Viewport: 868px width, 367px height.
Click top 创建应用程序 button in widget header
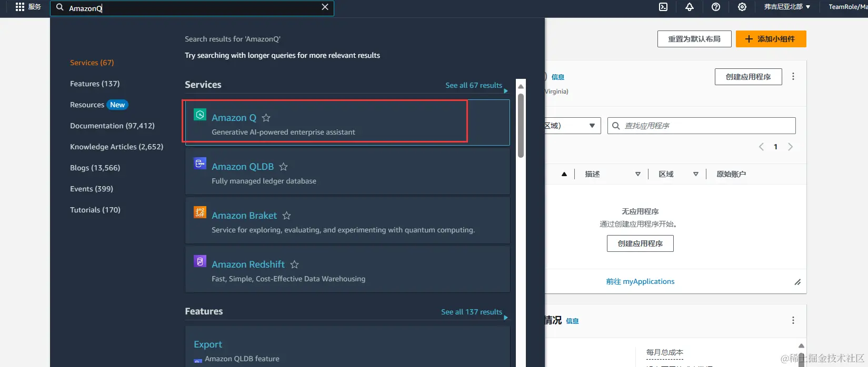(748, 77)
